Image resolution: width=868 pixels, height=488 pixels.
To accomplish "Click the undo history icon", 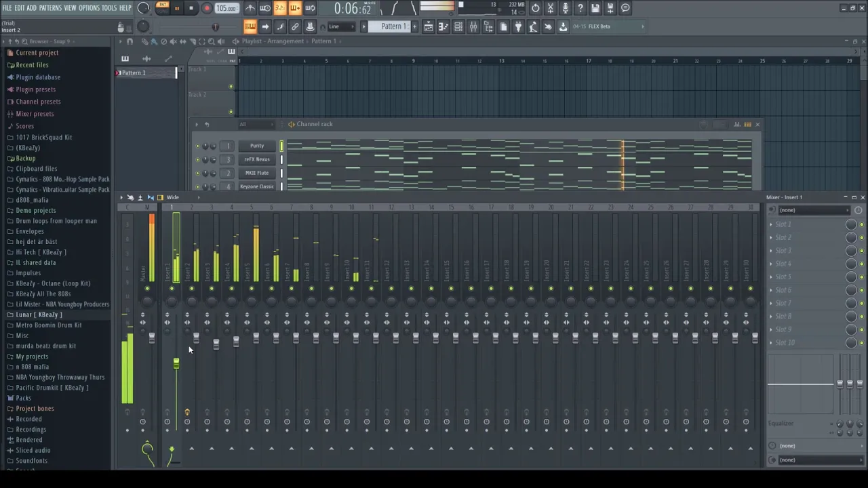I will (x=536, y=8).
